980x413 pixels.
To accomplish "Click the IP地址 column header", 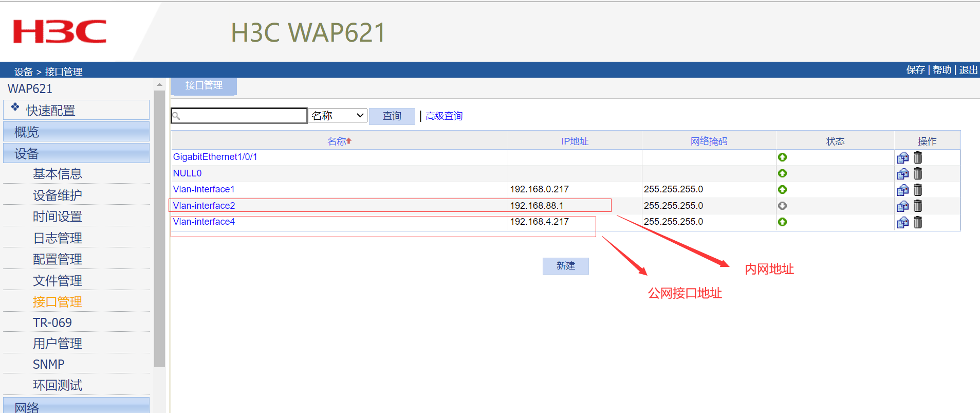I will (x=575, y=141).
